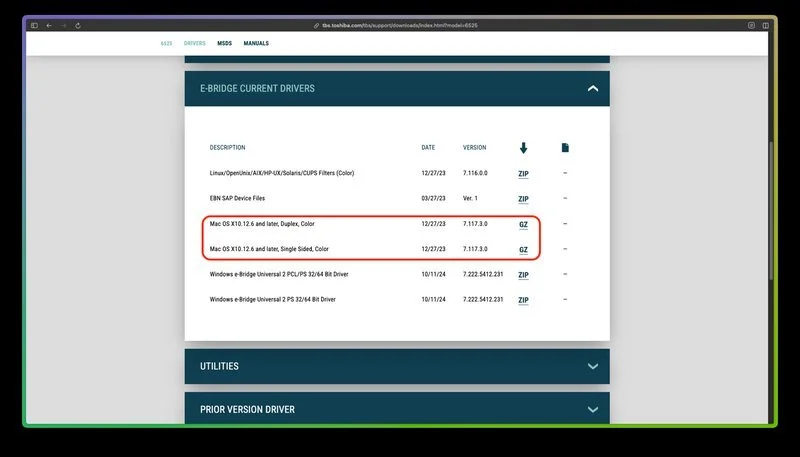Switch to the MANUALS tab
Viewport: 800px width, 457px height.
click(x=256, y=43)
